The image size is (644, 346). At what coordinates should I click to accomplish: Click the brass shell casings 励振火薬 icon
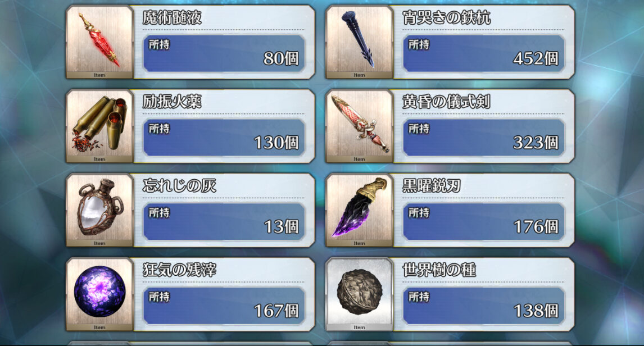[x=100, y=126]
